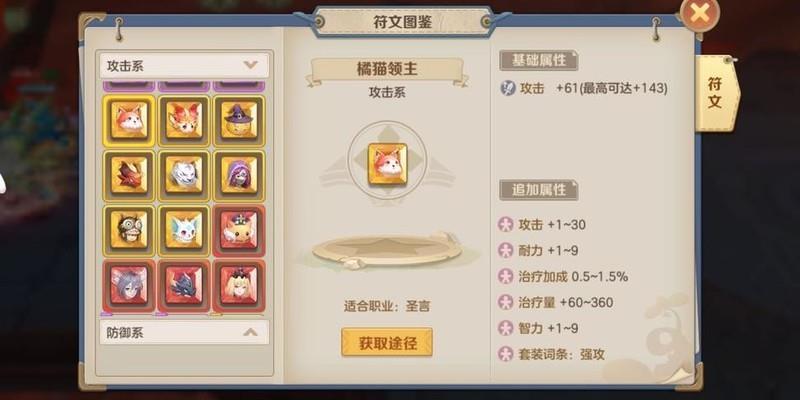Pick the red-framed crowned fox rune

(x=239, y=230)
